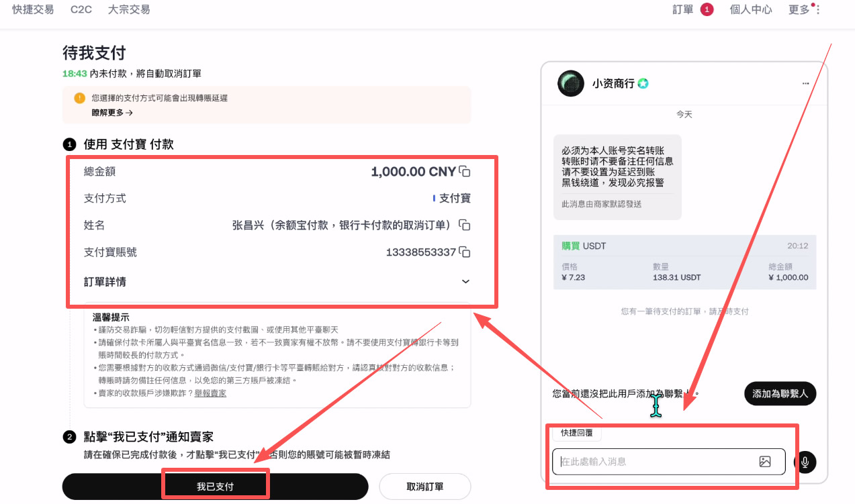The image size is (855, 504).
Task: Click the 添加為聯繫人 add contact button
Action: click(x=780, y=393)
